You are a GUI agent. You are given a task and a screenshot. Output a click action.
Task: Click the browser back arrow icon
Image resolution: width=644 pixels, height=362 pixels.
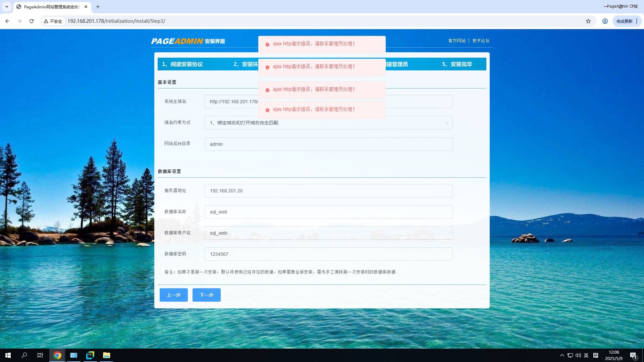click(x=7, y=21)
